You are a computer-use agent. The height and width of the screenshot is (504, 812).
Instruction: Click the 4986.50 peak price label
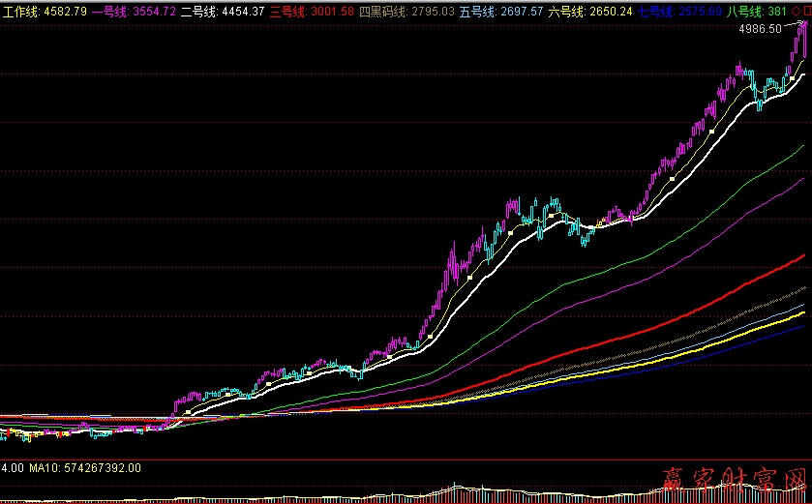760,30
